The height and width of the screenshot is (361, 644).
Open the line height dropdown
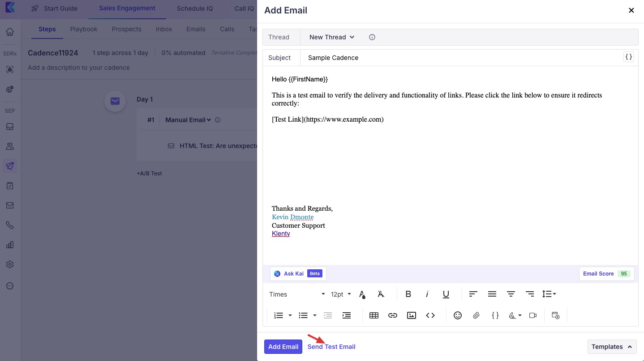pos(549,294)
